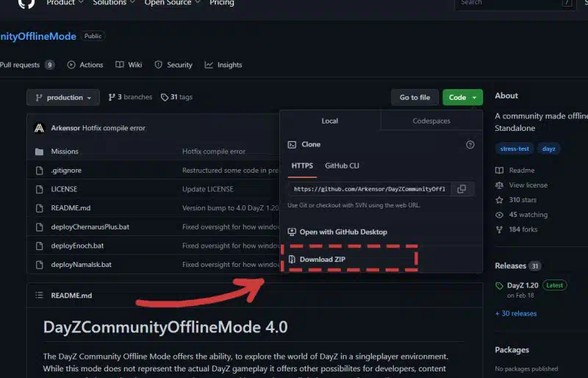Expand the Open Source menu
The image size is (588, 378).
[172, 3]
